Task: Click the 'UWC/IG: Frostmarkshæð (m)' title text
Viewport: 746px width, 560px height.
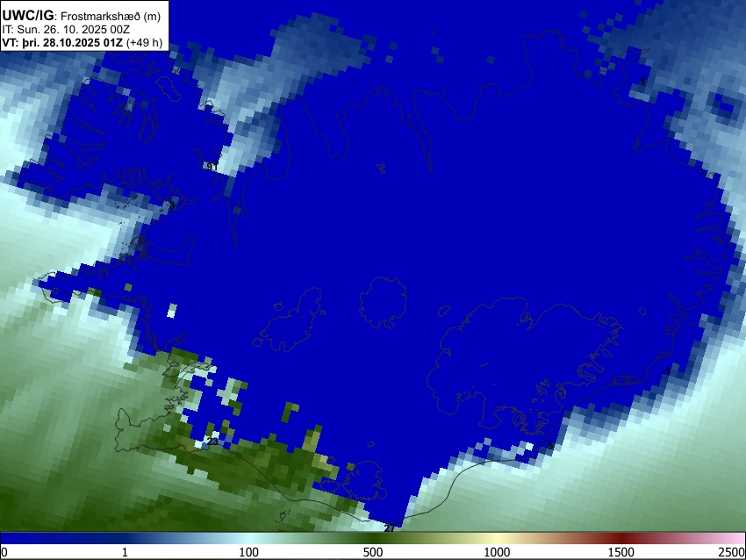Action: coord(82,16)
